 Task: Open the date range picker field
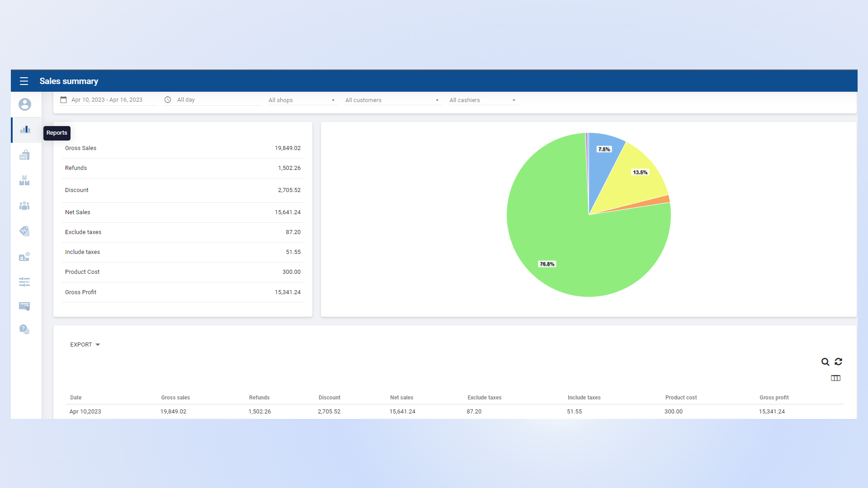click(x=107, y=100)
